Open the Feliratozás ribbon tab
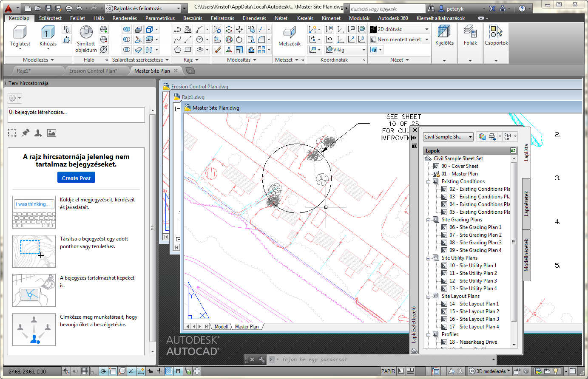Viewport: 588px width, 379px height. [222, 18]
